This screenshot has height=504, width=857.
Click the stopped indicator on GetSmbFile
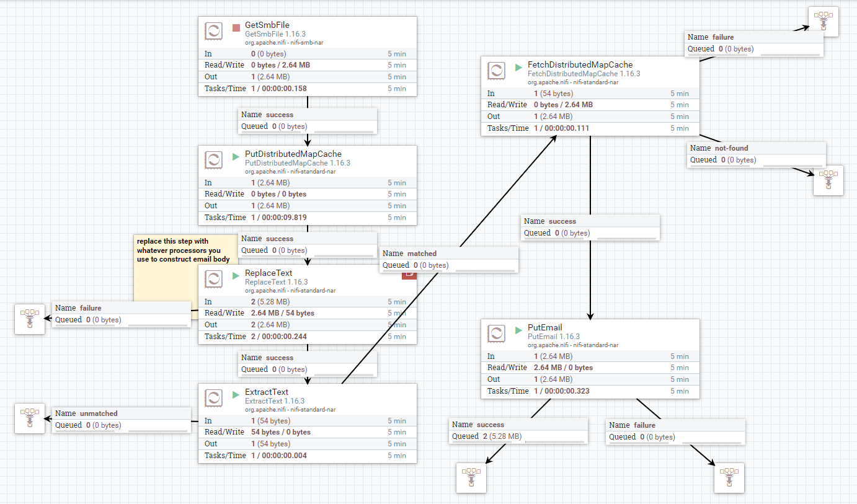(236, 27)
